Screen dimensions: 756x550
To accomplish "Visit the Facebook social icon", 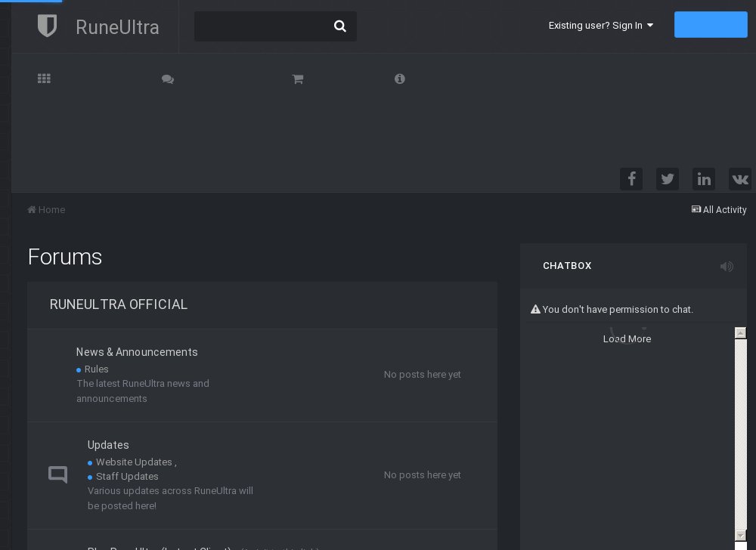I will [631, 179].
